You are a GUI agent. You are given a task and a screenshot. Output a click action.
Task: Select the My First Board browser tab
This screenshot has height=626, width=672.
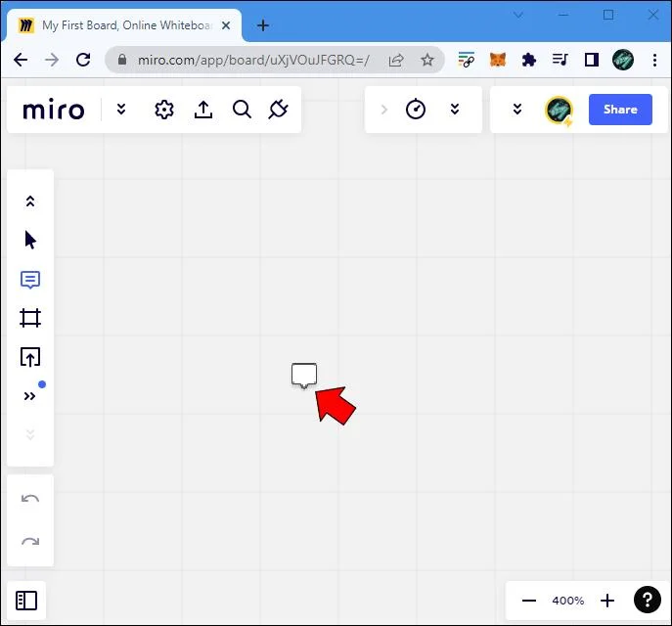124,25
